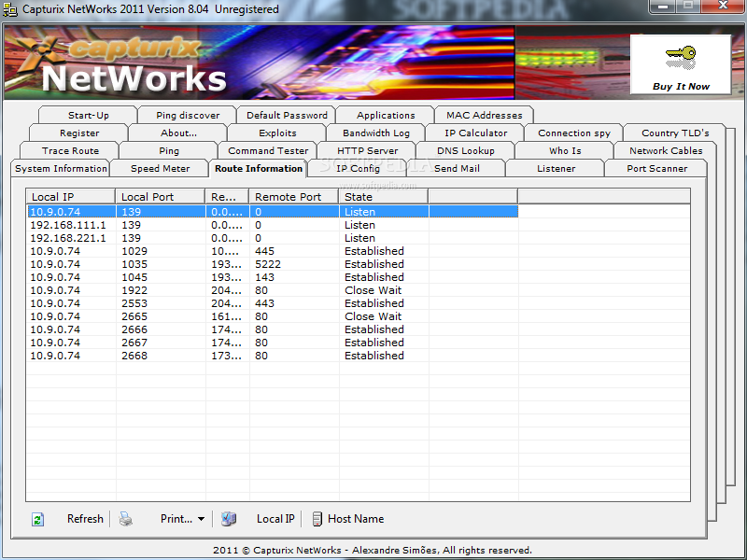Click the Buy It Now text
Image resolution: width=747 pixels, height=560 pixels.
682,87
